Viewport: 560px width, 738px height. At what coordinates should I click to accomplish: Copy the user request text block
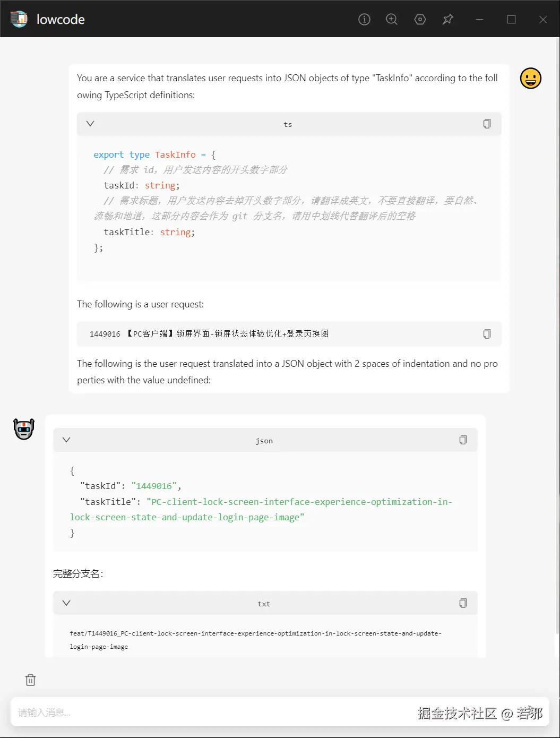point(487,334)
